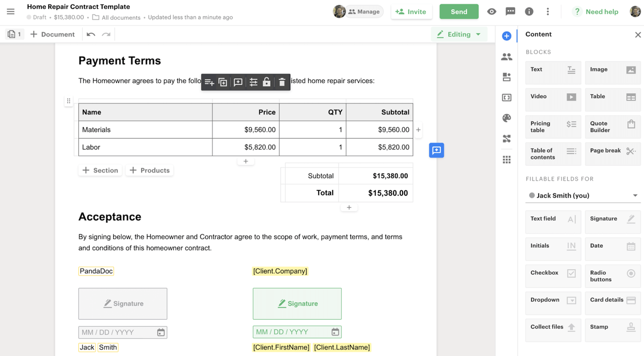This screenshot has width=644, height=356.
Task: Click the green client date field
Action: (x=297, y=332)
